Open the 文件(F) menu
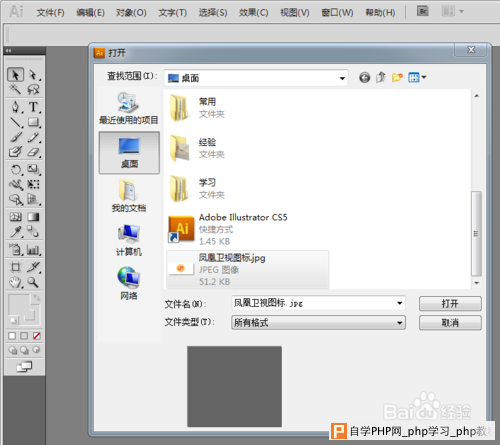500x445 pixels. pos(50,13)
